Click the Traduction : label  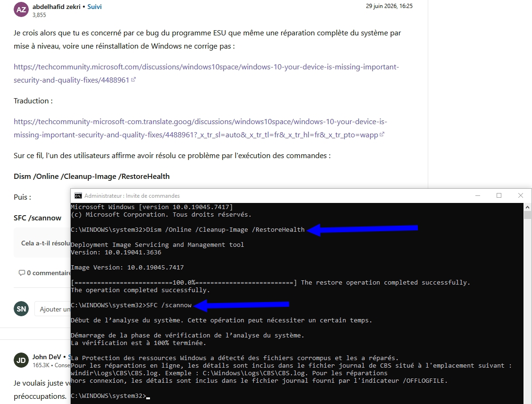tap(33, 101)
